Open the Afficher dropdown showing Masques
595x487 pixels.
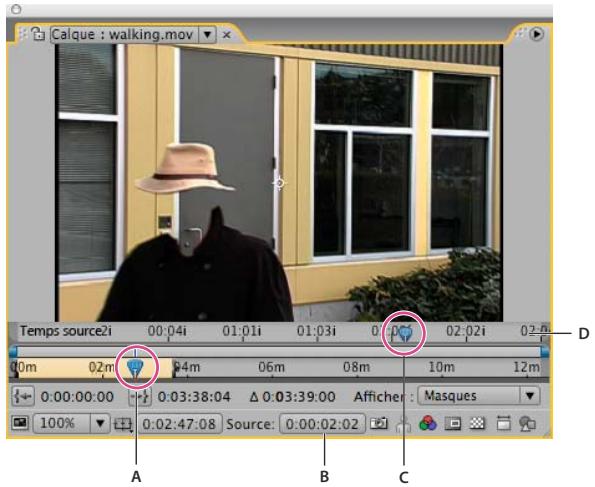click(479, 396)
